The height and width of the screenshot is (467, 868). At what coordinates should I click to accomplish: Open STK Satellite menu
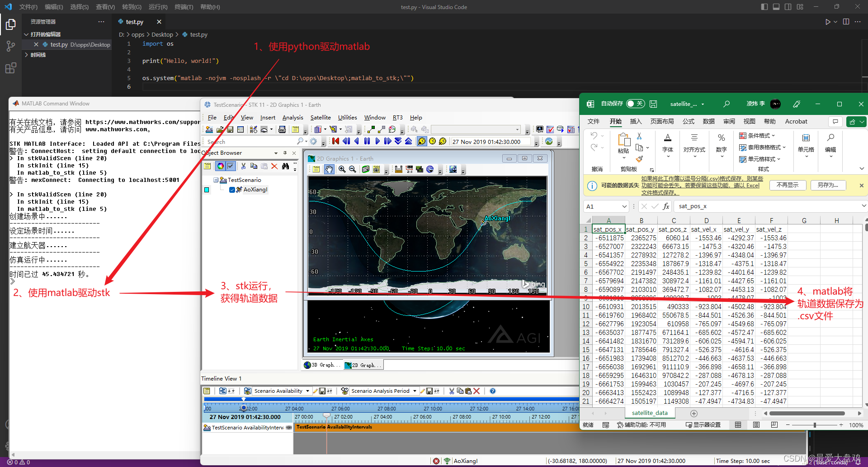pos(321,118)
